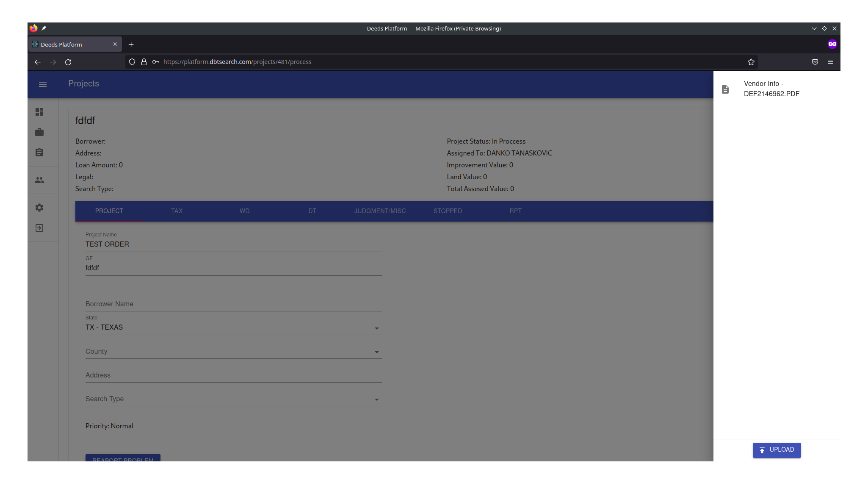Viewport: 868px width, 494px height.
Task: Open the briefcase projects sidebar icon
Action: click(39, 132)
